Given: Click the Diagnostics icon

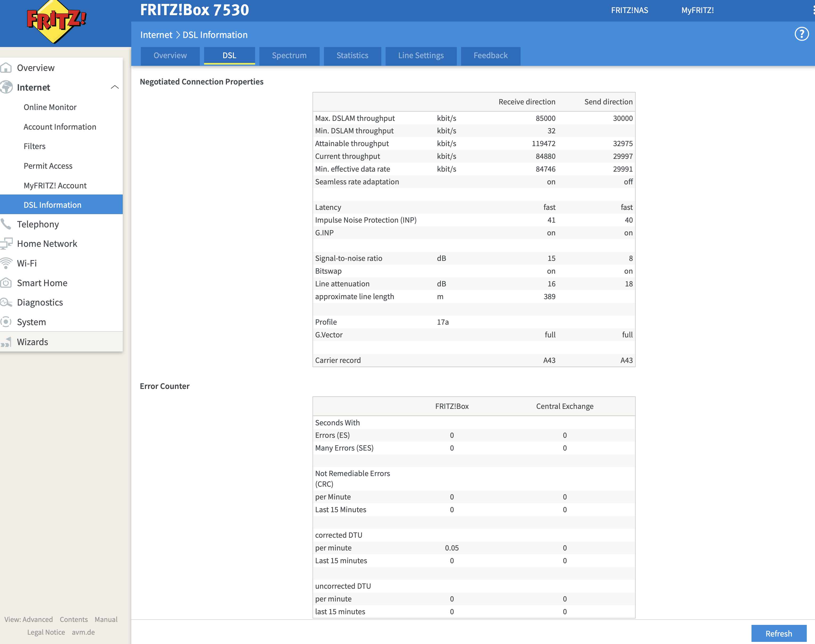Looking at the screenshot, I should tap(6, 302).
